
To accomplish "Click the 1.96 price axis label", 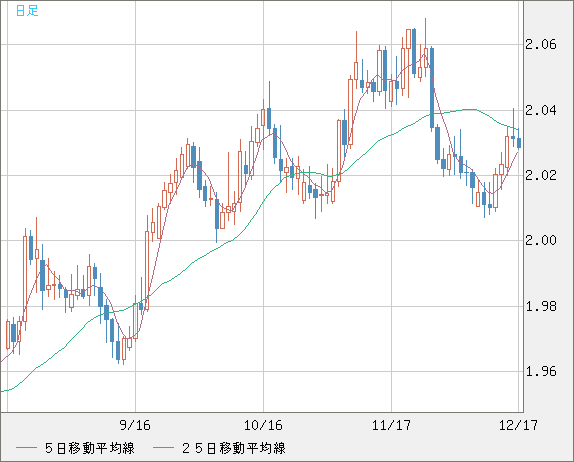I will point(541,372).
